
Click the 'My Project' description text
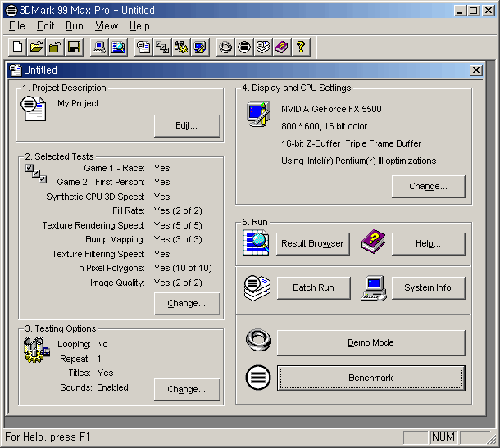(78, 103)
